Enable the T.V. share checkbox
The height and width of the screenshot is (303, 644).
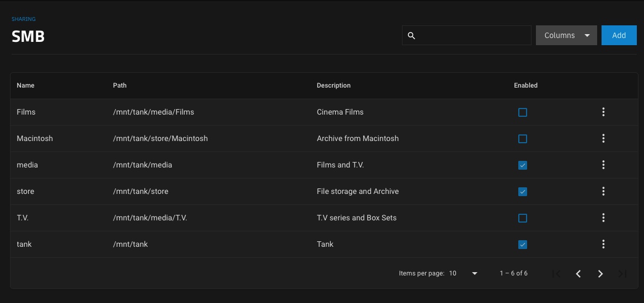point(523,218)
